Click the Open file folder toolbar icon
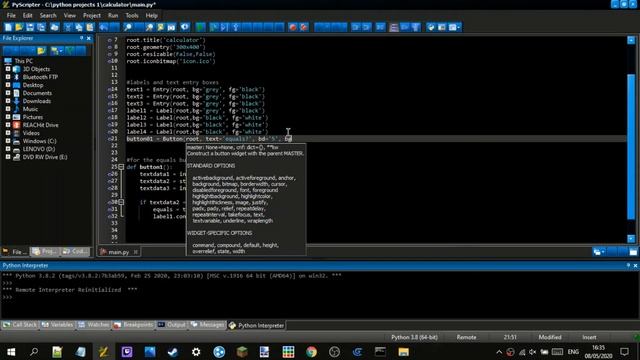Viewport: 640px width, 360px height. 19,27
